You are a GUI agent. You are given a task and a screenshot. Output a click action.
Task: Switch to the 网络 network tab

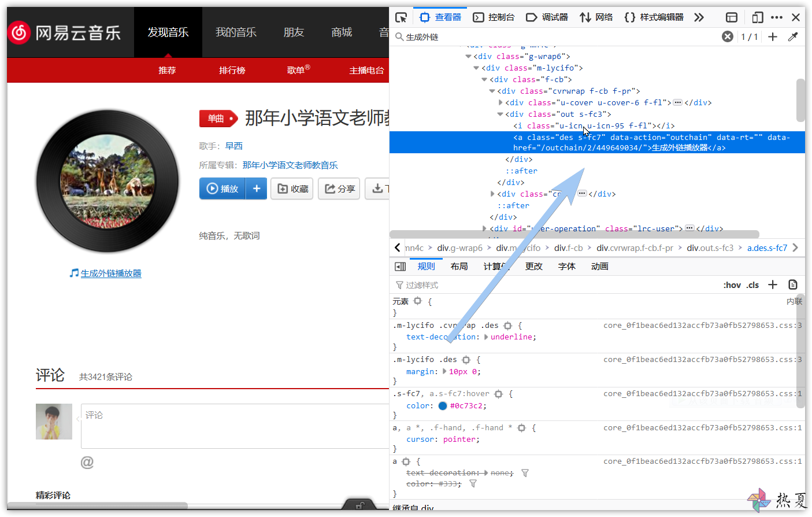click(x=596, y=17)
